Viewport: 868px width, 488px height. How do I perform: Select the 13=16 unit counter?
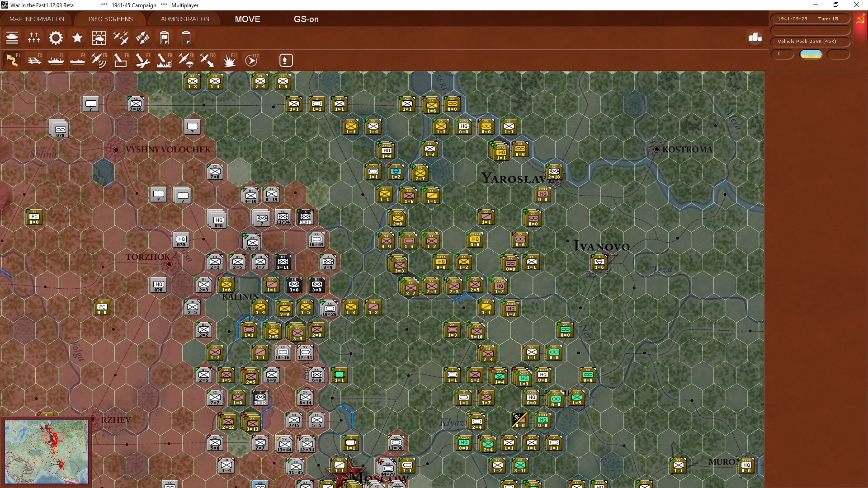tap(283, 352)
